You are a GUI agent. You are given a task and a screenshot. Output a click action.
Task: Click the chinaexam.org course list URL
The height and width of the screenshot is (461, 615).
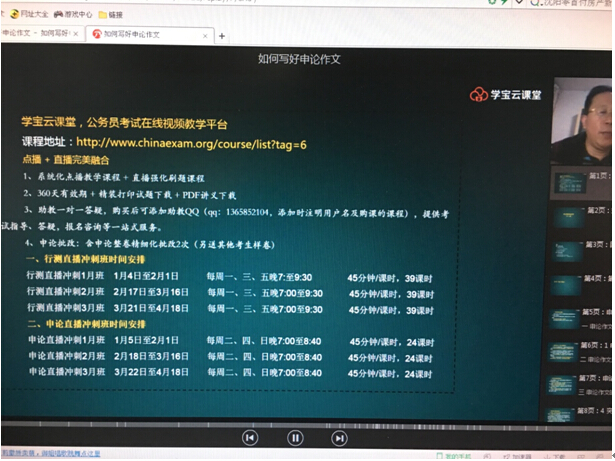[191, 144]
